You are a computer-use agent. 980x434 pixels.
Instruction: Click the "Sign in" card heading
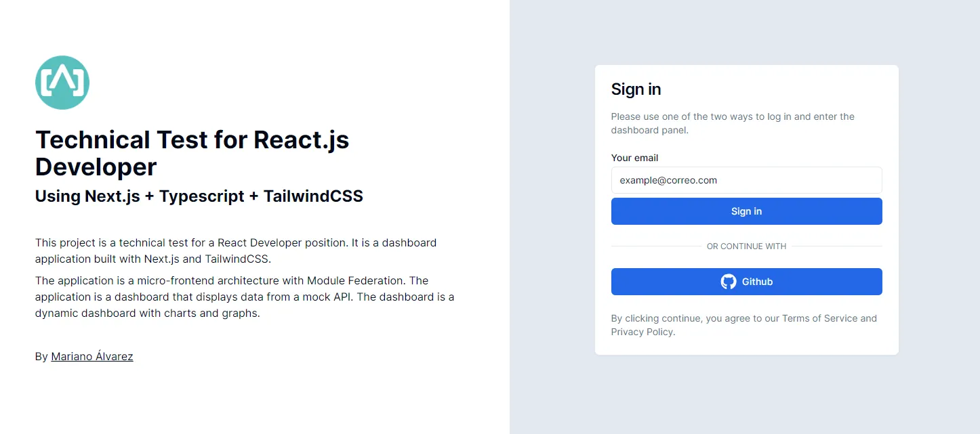(x=636, y=89)
